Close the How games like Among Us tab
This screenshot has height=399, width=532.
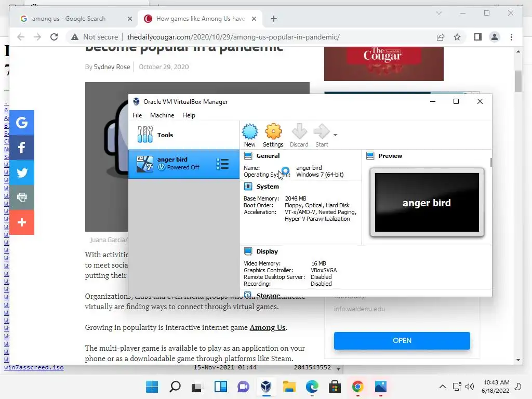tap(254, 19)
